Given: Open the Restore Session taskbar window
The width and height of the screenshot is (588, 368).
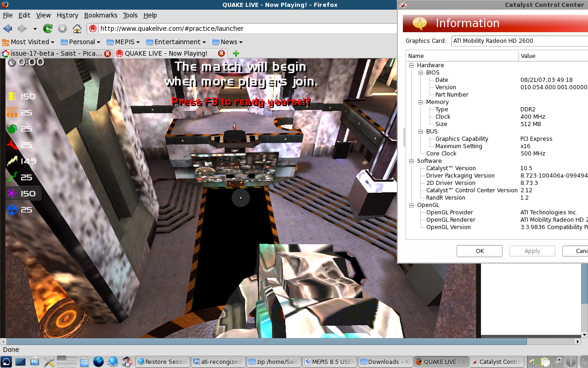Looking at the screenshot, I should click(162, 362).
